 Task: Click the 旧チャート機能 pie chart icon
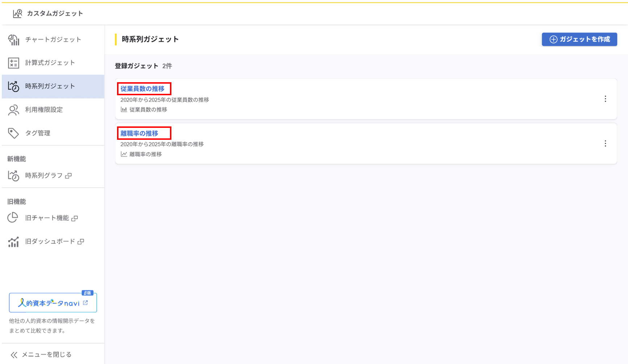coord(13,218)
